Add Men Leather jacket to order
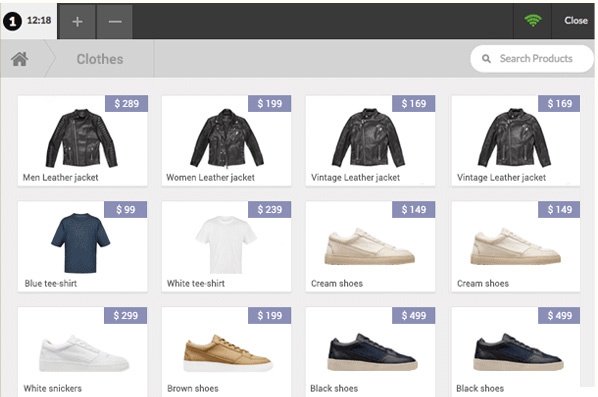The height and width of the screenshot is (397, 598). [x=82, y=141]
